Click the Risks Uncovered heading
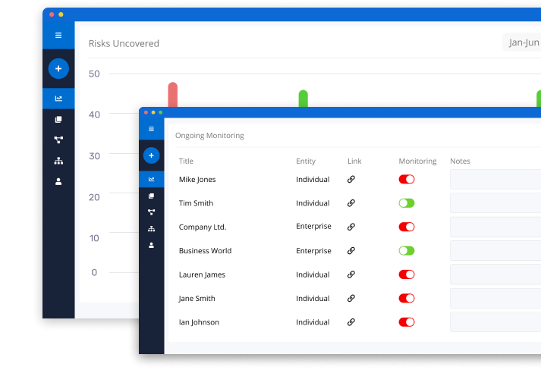This screenshot has height=392, width=541. (x=124, y=43)
